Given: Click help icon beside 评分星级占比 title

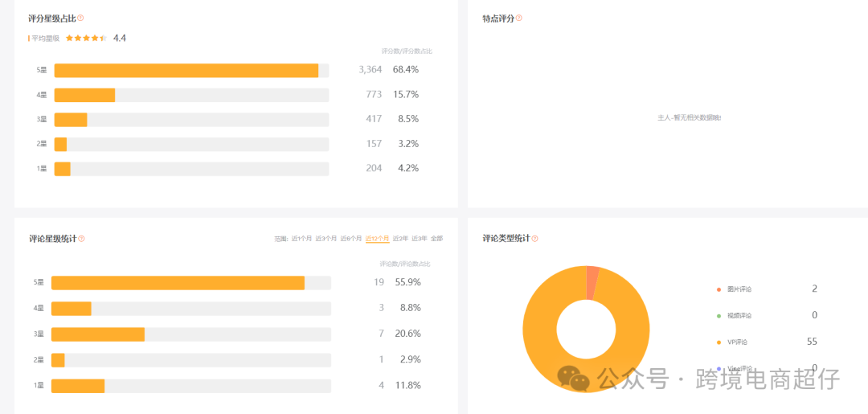Looking at the screenshot, I should click(x=80, y=18).
